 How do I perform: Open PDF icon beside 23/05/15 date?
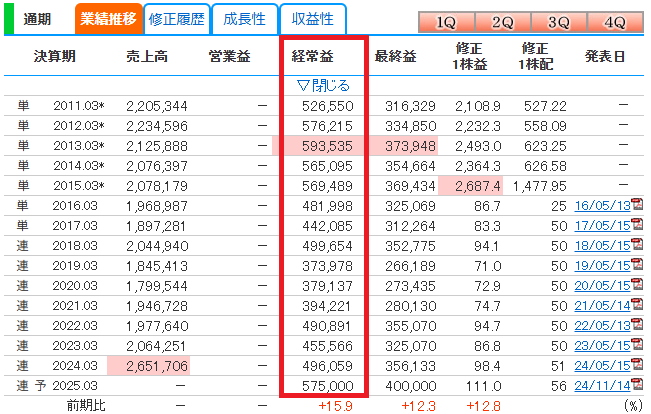pyautogui.click(x=637, y=344)
